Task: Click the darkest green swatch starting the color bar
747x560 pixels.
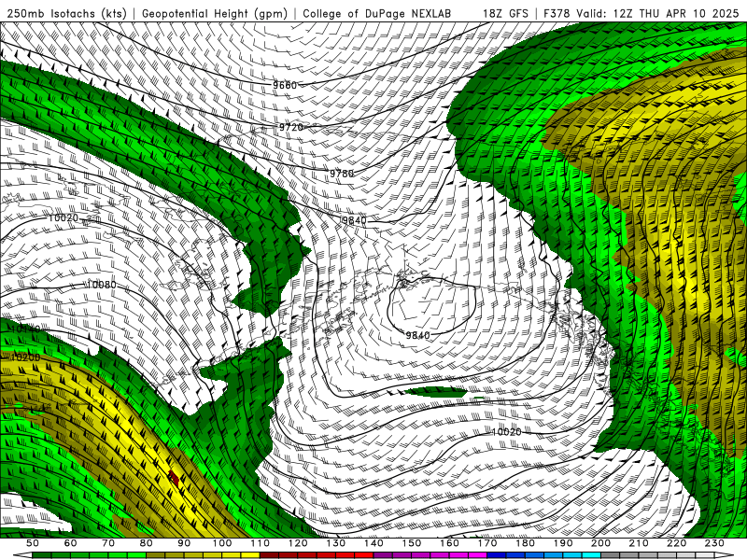Action: pos(41,555)
